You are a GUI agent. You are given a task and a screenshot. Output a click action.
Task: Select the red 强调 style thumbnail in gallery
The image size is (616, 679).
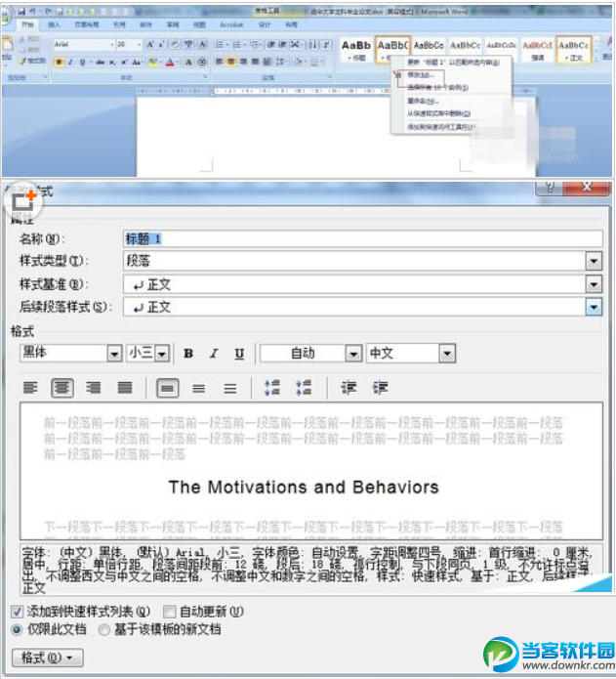(537, 50)
